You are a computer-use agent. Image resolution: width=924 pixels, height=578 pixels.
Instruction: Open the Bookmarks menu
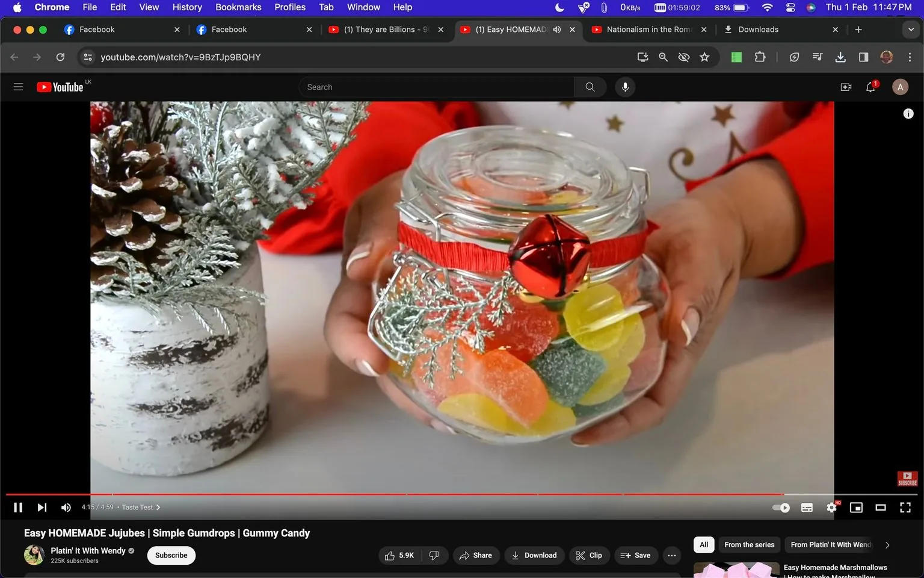tap(238, 7)
